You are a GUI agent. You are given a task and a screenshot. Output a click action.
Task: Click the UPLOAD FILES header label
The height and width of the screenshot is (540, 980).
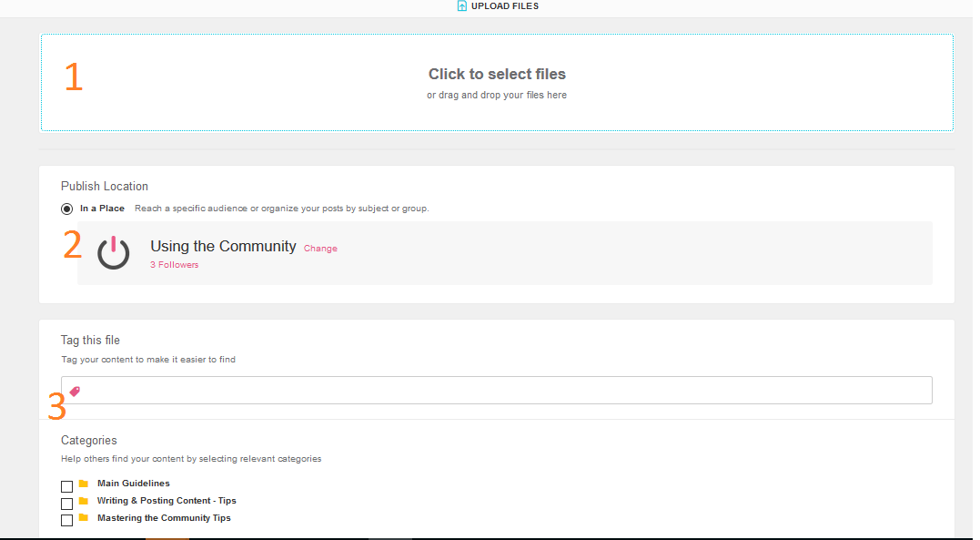[x=505, y=6]
